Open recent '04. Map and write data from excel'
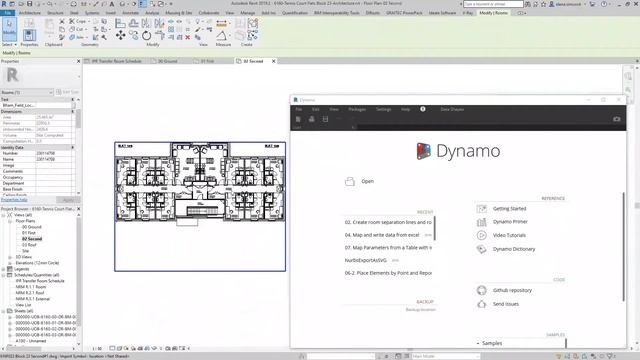The height and width of the screenshot is (360, 640). point(382,235)
